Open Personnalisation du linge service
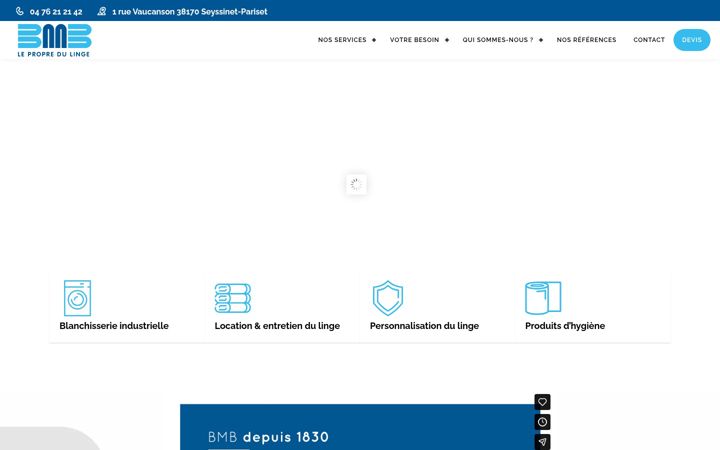 424,326
